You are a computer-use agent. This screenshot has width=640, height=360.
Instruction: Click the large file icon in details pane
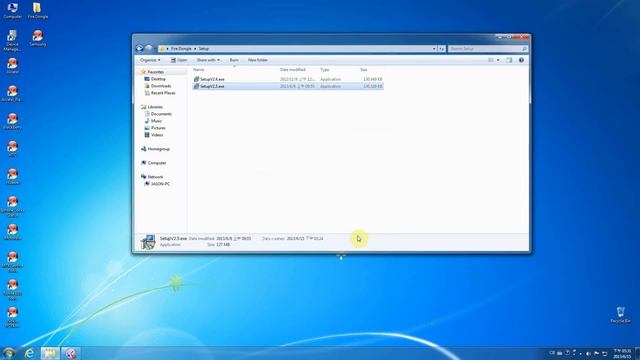tap(148, 242)
